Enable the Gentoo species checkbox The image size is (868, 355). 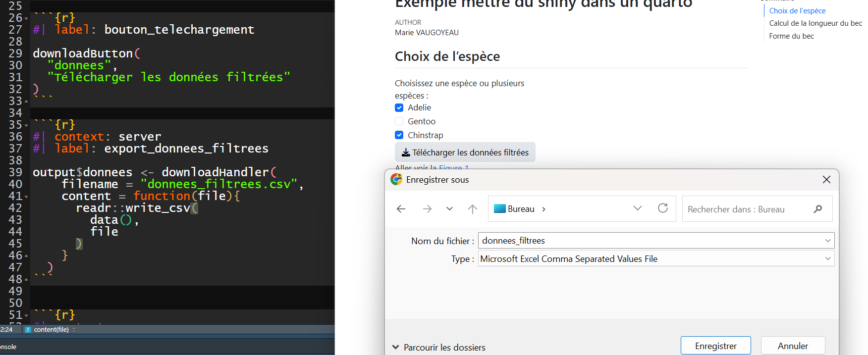[399, 121]
